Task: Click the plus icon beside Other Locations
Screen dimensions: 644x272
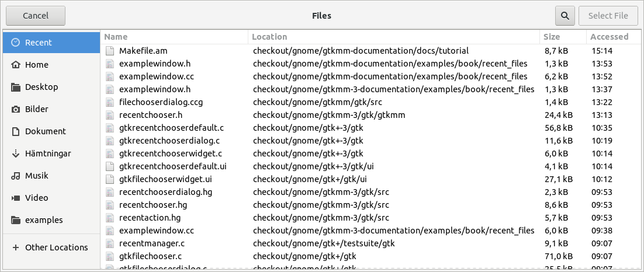Action: 16,247
